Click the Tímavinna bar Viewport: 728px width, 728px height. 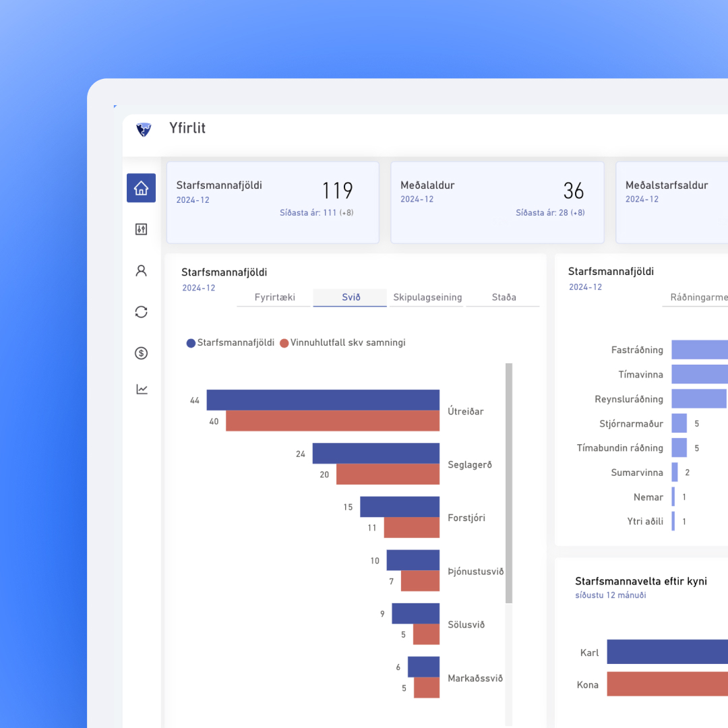pos(700,374)
